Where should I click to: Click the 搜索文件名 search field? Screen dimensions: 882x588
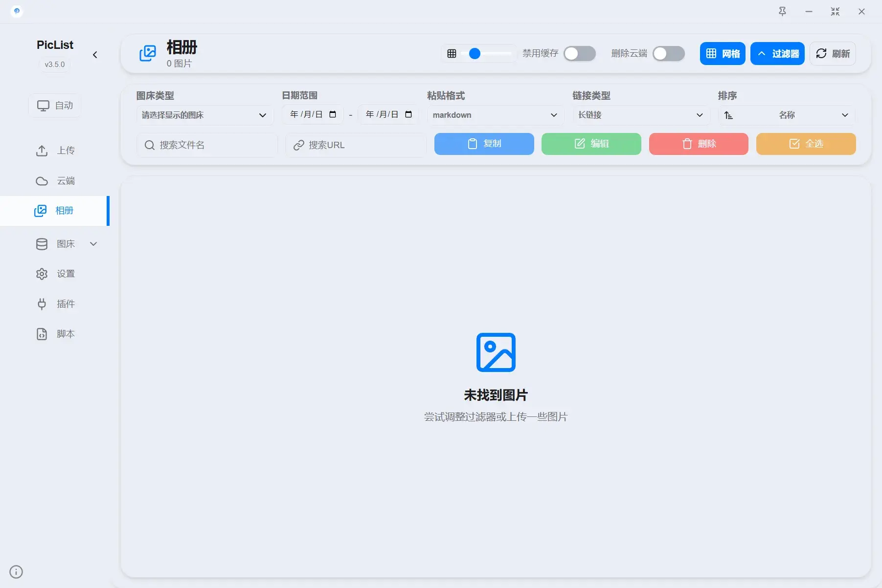(207, 145)
